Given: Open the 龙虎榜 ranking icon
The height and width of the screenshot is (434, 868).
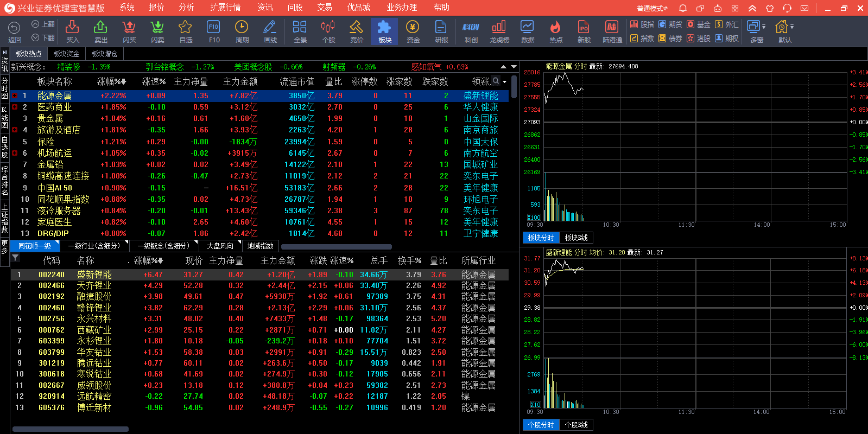Looking at the screenshot, I should 499,31.
